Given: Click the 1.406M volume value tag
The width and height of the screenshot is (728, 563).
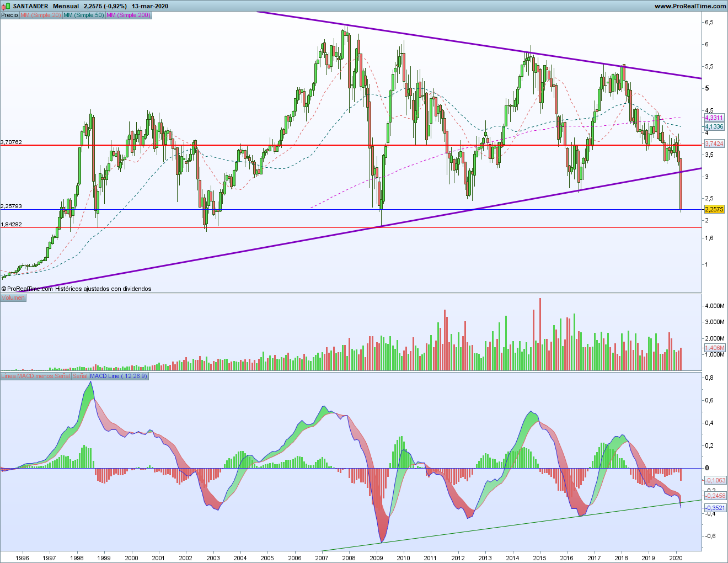Looking at the screenshot, I should point(715,348).
